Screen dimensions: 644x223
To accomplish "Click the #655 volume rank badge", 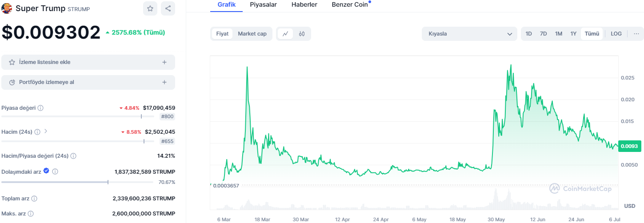I will [167, 141].
